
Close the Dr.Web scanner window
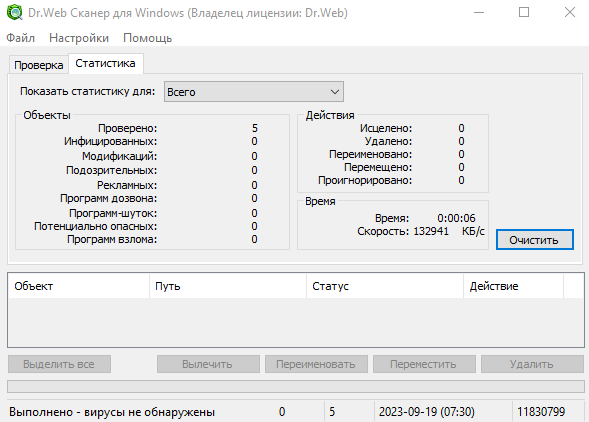(570, 12)
